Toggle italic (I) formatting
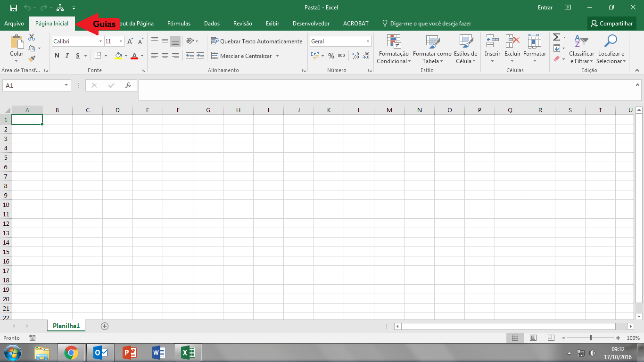This screenshot has height=362, width=644. tap(67, 56)
